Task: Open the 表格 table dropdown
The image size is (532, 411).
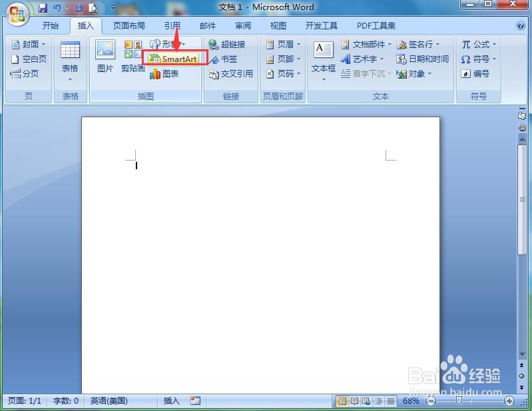Action: pyautogui.click(x=70, y=62)
